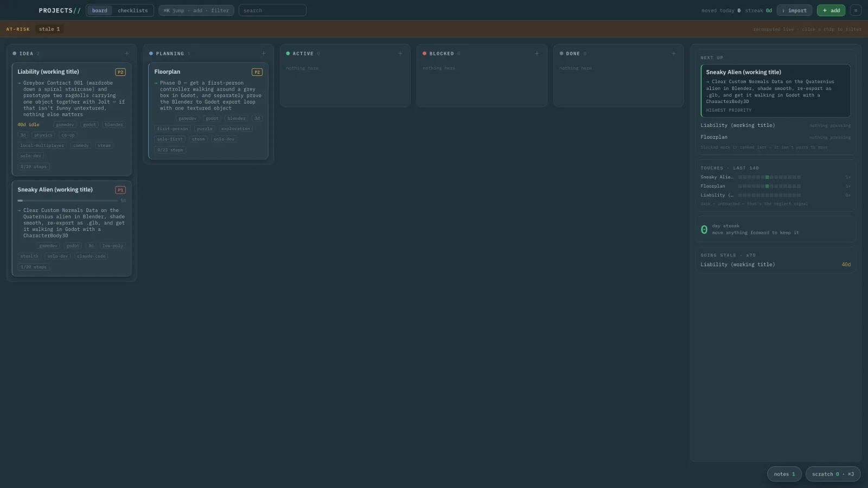The height and width of the screenshot is (488, 868).
Task: Click the 40d idle label on Liability card
Action: tap(28, 125)
